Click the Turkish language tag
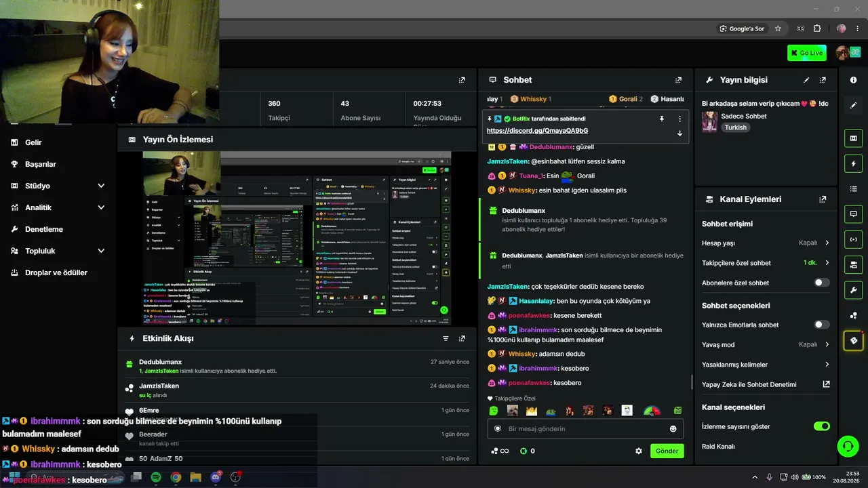868x488 pixels. [x=735, y=127]
